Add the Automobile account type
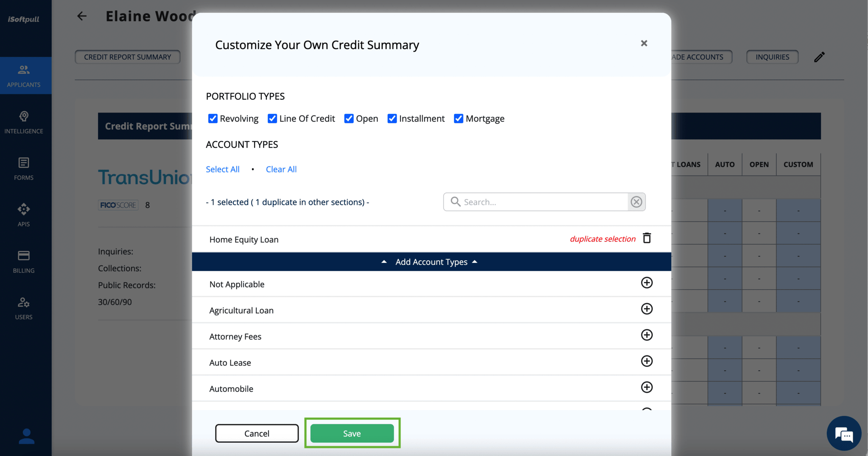 647,387
